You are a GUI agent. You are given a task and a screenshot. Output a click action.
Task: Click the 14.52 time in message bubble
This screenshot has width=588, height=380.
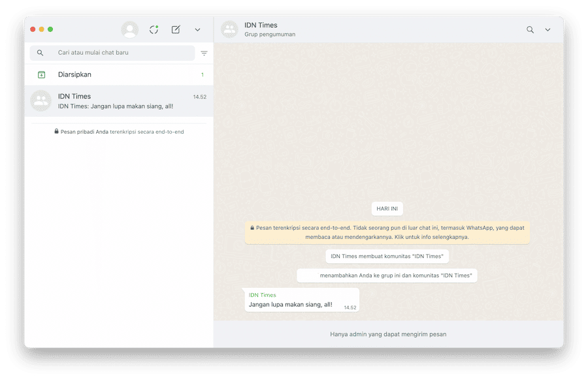(350, 308)
